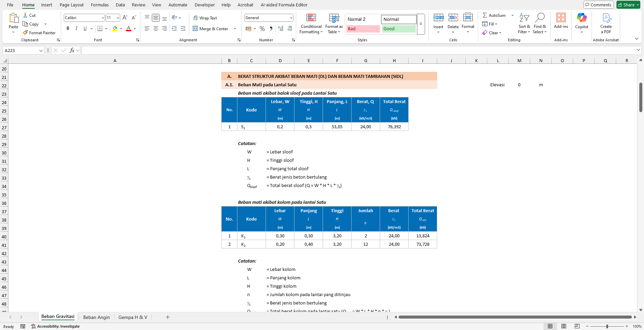Open the Page Layout ribbon tab

pyautogui.click(x=72, y=5)
